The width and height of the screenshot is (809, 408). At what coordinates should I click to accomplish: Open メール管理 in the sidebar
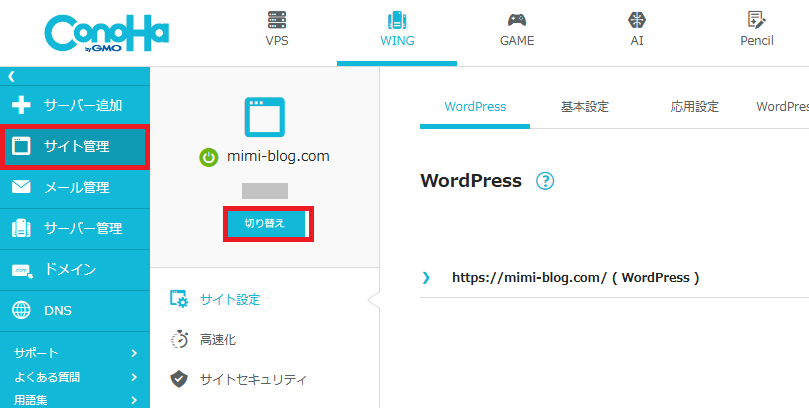click(75, 188)
